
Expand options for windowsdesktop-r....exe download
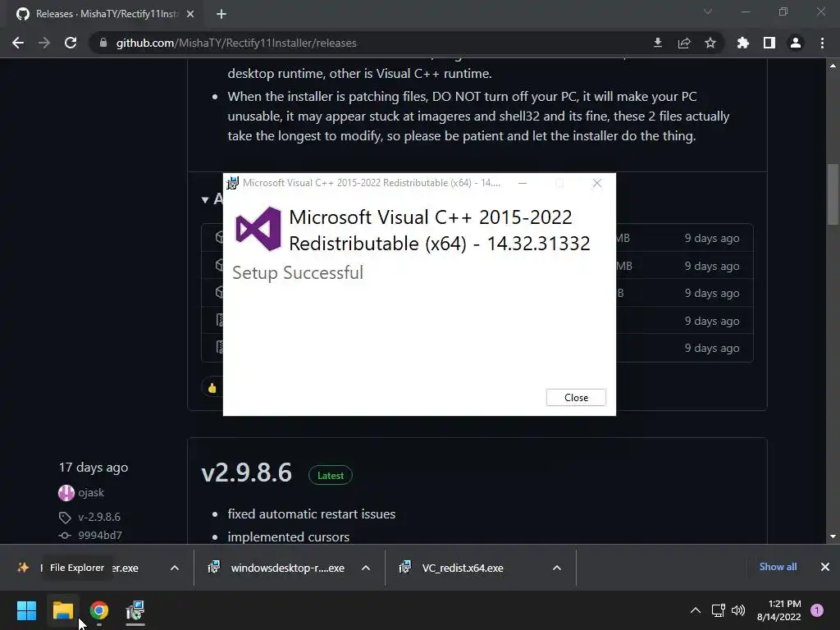[366, 568]
